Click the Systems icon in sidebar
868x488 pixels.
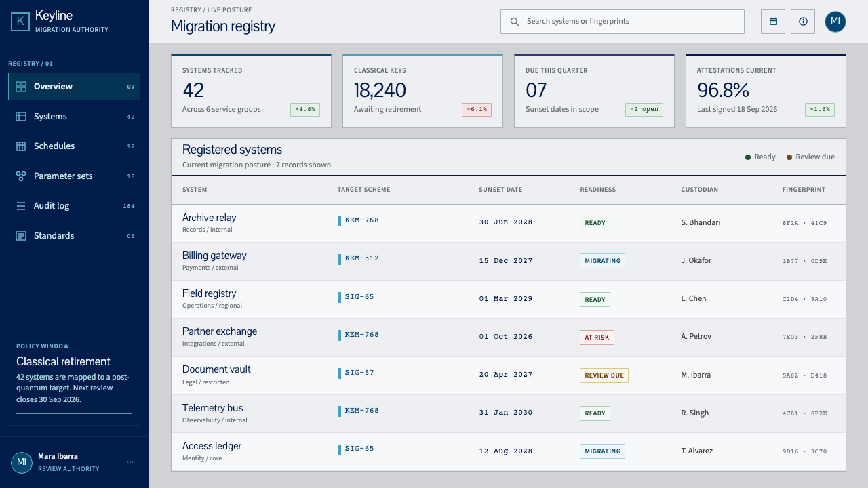coord(21,117)
